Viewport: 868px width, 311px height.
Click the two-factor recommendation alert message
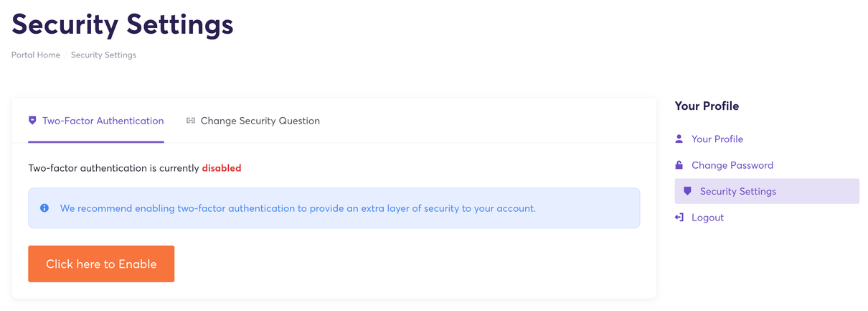tap(298, 208)
